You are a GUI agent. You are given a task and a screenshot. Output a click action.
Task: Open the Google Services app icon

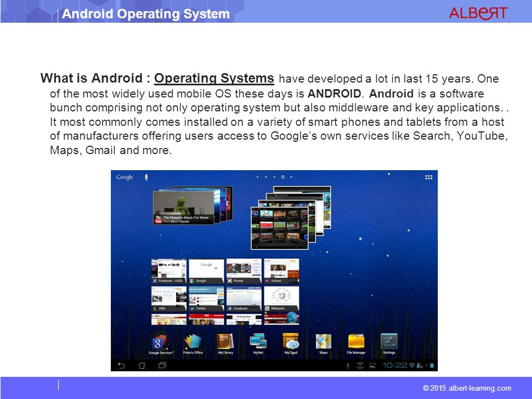(x=160, y=342)
